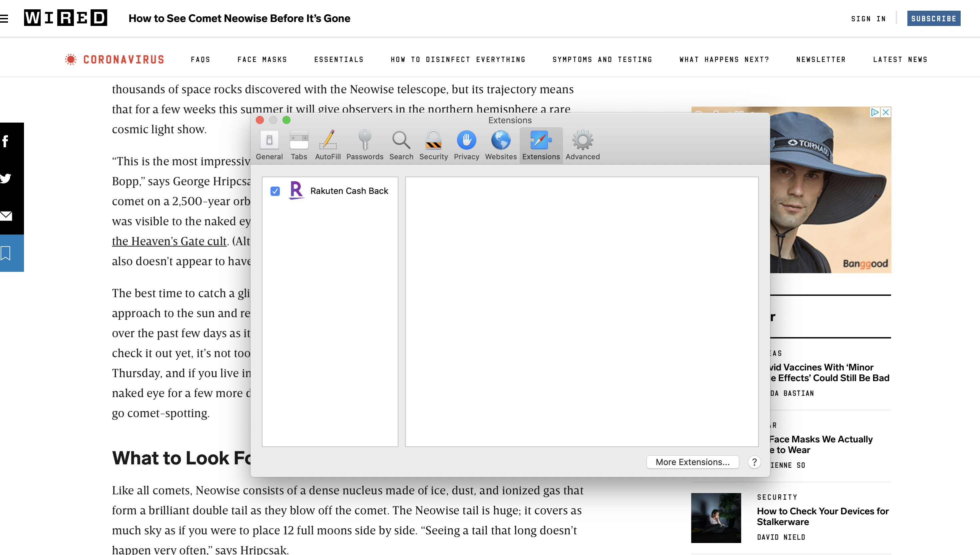Share article on Facebook
980x555 pixels.
point(5,142)
